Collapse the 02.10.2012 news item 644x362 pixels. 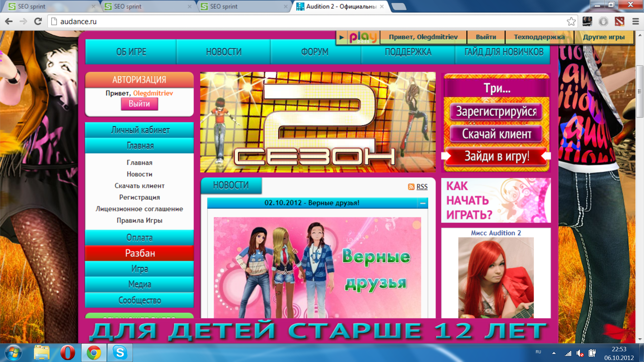[423, 203]
